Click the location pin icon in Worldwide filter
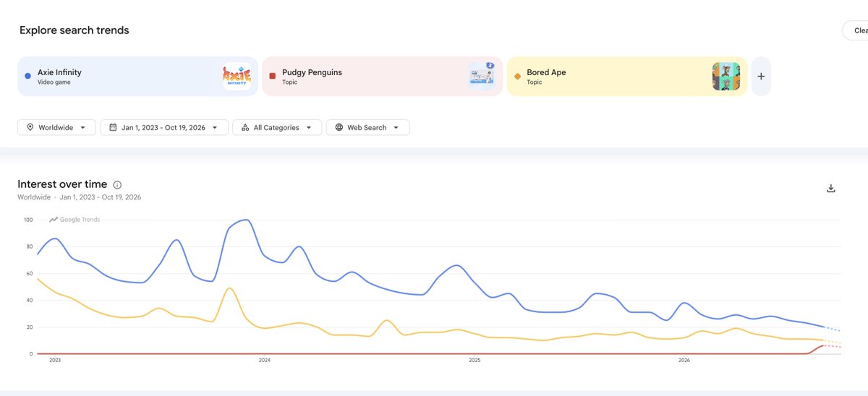Viewport: 868px width, 396px height. [30, 127]
